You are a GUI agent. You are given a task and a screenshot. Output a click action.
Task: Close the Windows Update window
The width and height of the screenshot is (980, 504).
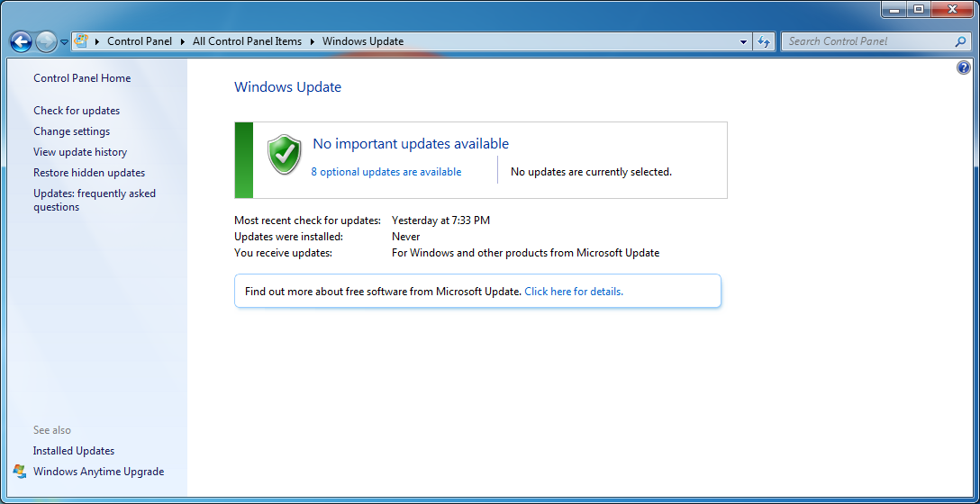952,9
